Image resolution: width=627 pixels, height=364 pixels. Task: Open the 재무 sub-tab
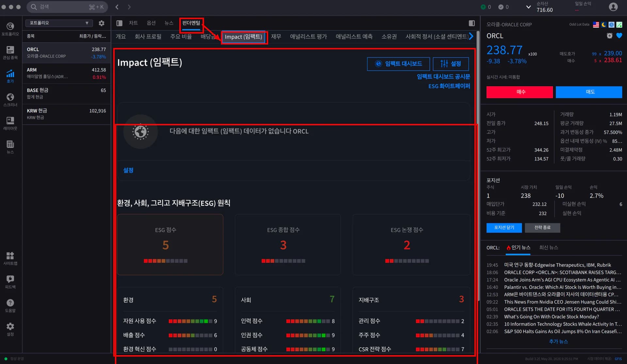coord(276,37)
